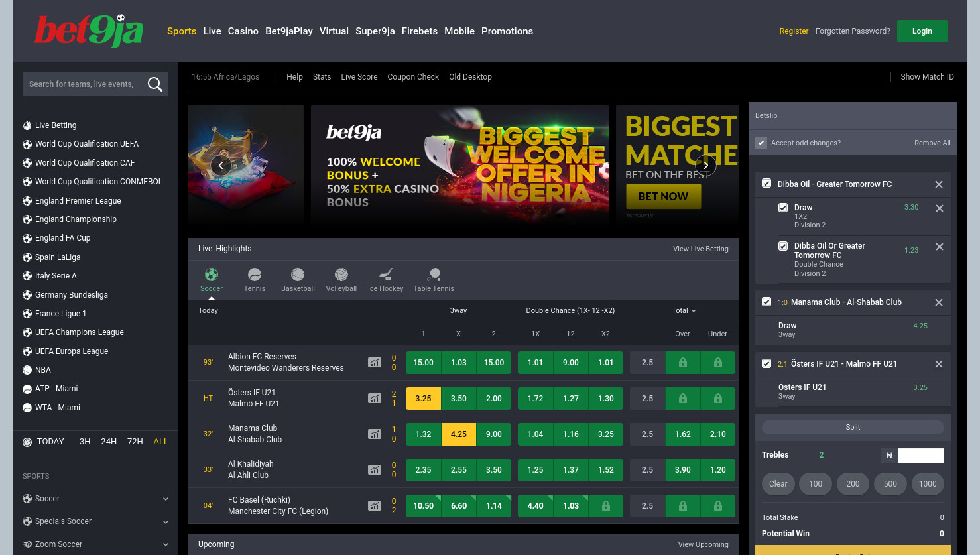The height and width of the screenshot is (555, 980).
Task: Select the Tennis sport icon
Action: click(255, 280)
